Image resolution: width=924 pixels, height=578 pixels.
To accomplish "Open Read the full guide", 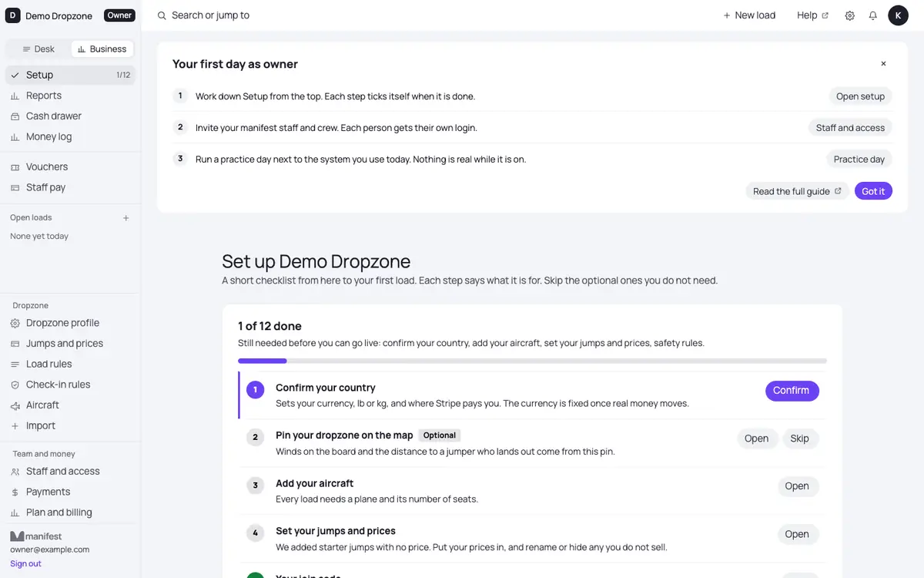I will [x=798, y=191].
